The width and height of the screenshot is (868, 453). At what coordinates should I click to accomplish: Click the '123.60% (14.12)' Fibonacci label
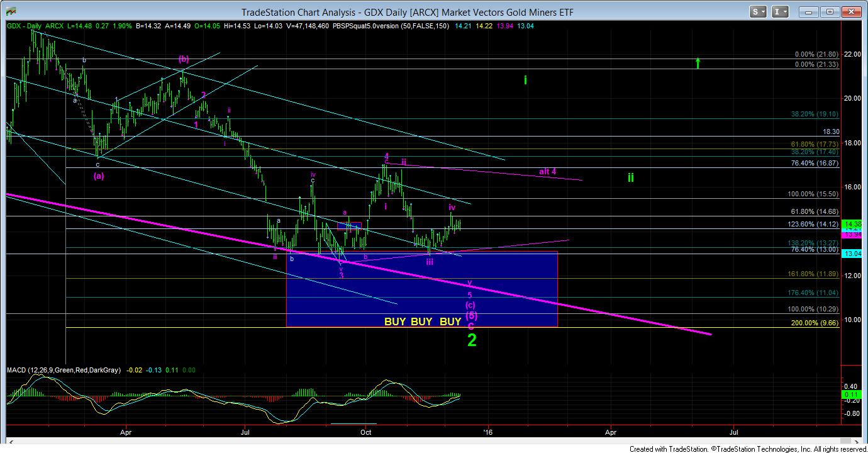click(x=814, y=224)
